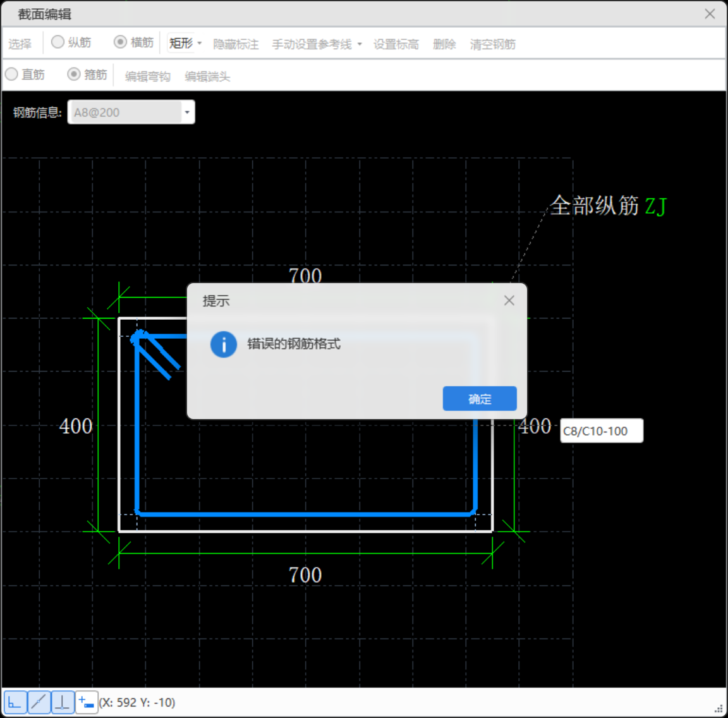
Task: Click the bottom 700 dimension text
Action: [x=305, y=575]
